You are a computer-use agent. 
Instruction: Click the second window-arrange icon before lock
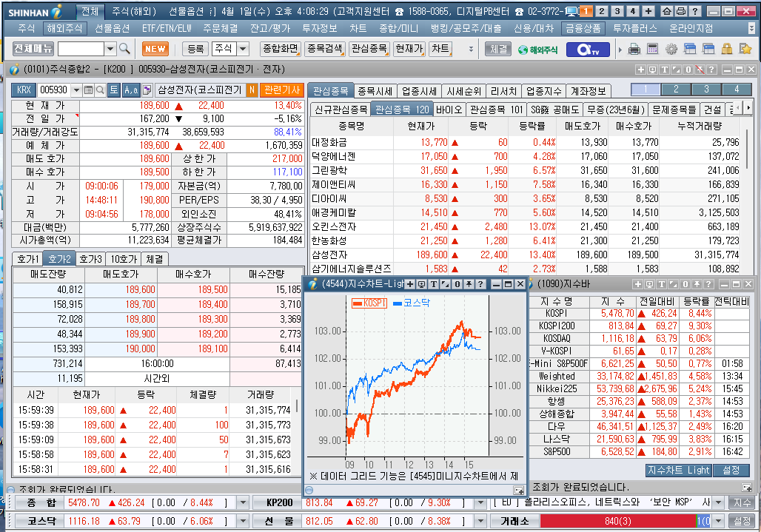708,49
